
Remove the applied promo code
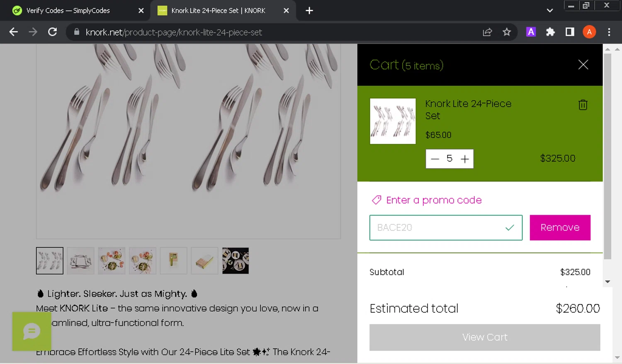(560, 228)
